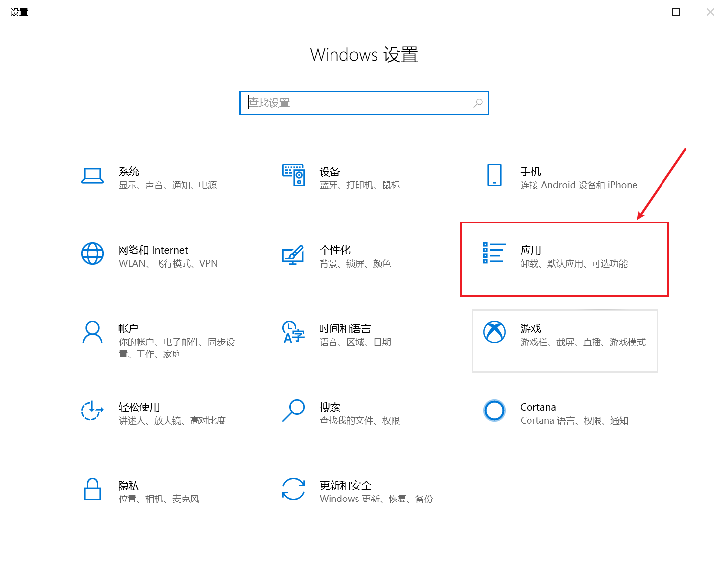
Task: Open the 网络和 Internet globe icon
Action: pyautogui.click(x=92, y=253)
